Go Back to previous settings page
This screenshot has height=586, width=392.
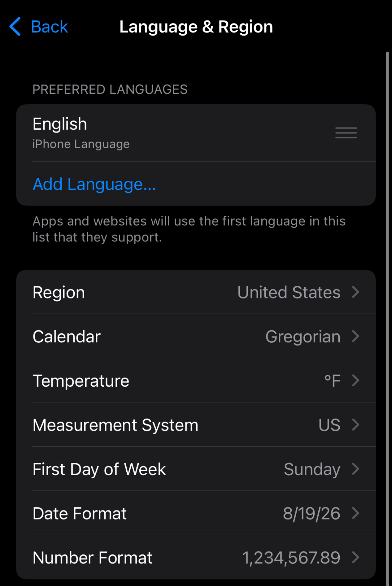point(39,27)
